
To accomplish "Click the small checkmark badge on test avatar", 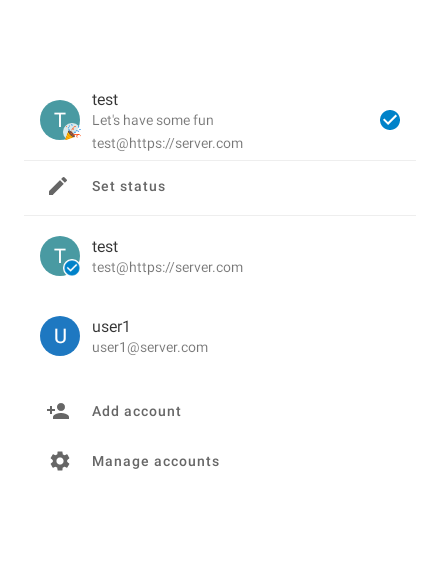I will pyautogui.click(x=72, y=268).
